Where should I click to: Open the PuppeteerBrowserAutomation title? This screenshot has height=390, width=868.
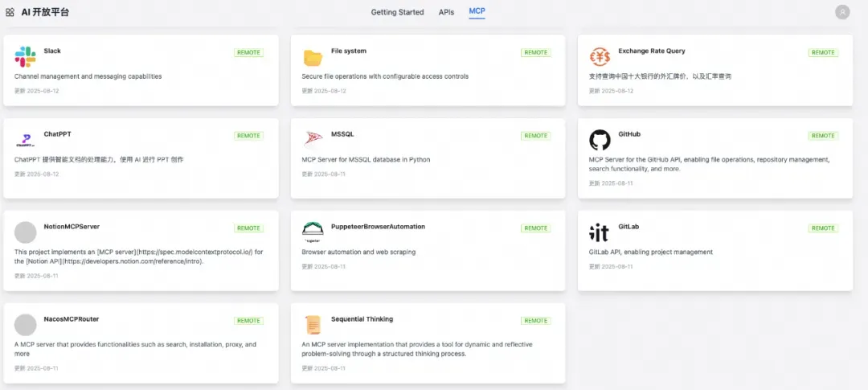tap(378, 227)
